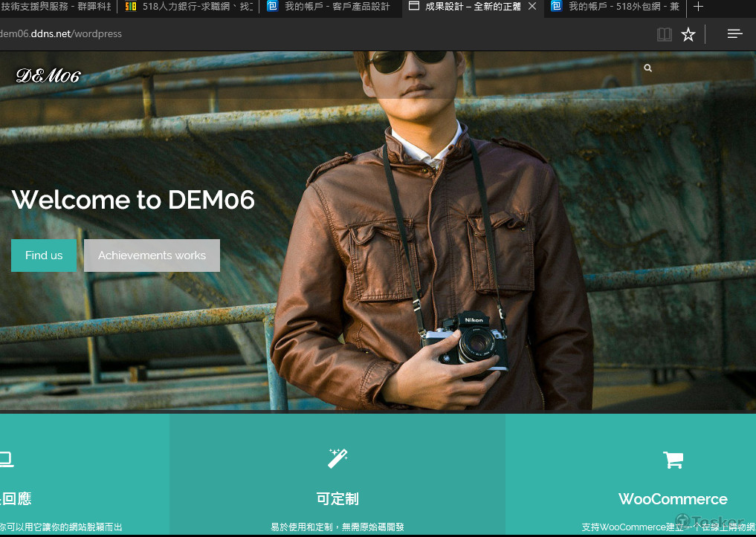The width and height of the screenshot is (756, 537).
Task: Switch to 我的帳戶 - 客戶產品設計 tab
Action: coord(335,7)
